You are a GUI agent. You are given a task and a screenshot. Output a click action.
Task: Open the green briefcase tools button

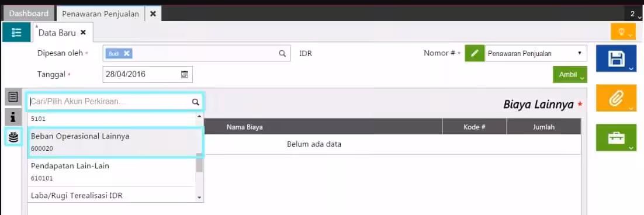click(x=616, y=137)
